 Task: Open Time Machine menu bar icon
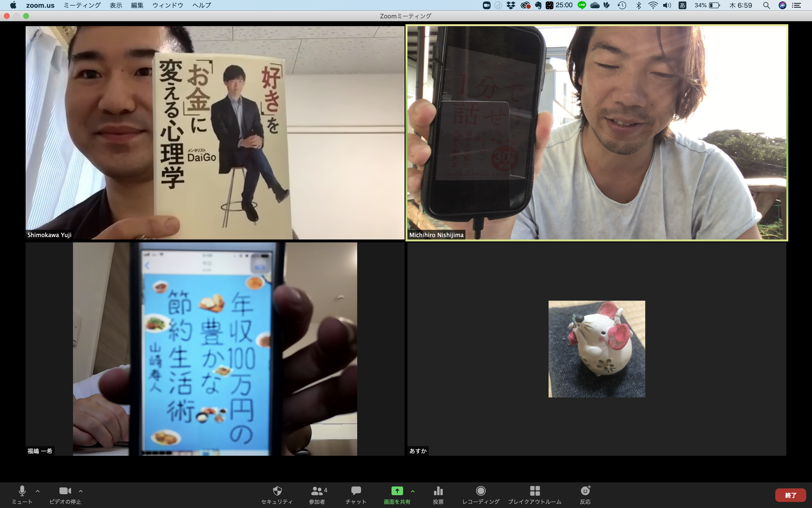coord(622,5)
